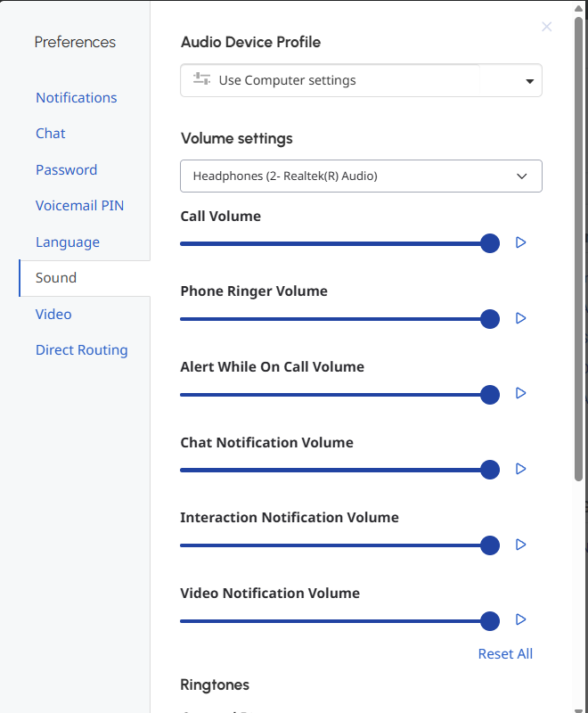Play the Video Notification Volume preview
The image size is (588, 713).
click(521, 619)
